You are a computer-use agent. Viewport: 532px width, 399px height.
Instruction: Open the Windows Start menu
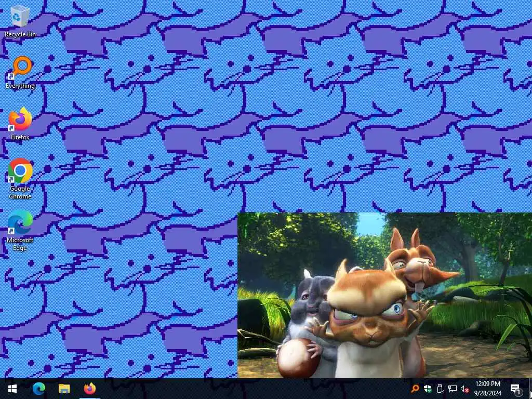coord(12,389)
